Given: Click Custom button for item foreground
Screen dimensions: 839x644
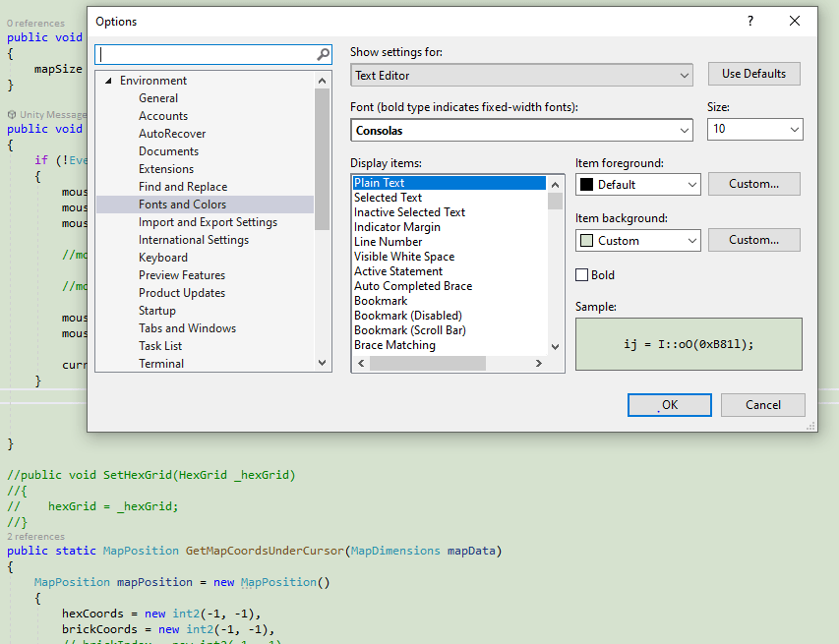Looking at the screenshot, I should (x=753, y=184).
